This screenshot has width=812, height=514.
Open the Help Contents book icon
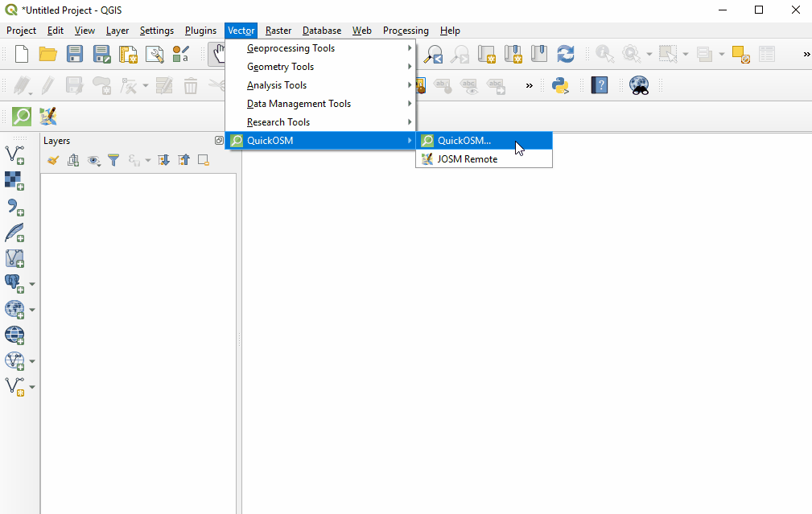(600, 85)
